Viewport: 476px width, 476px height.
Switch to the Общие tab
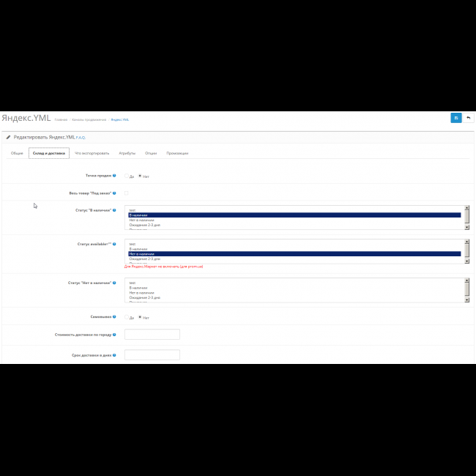17,153
